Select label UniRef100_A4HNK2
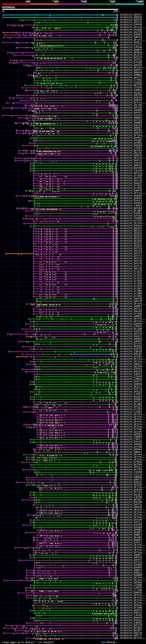146x644 pixels. pyautogui.click(x=131, y=75)
